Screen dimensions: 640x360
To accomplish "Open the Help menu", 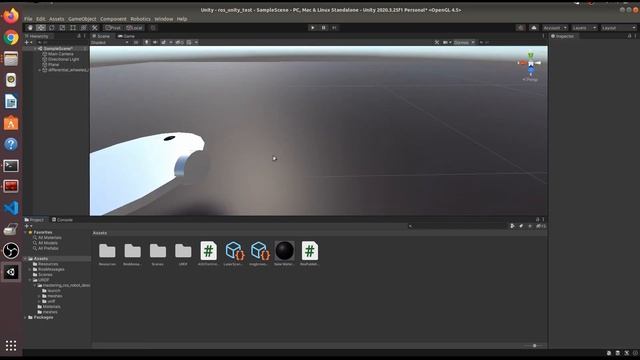I will (x=182, y=19).
